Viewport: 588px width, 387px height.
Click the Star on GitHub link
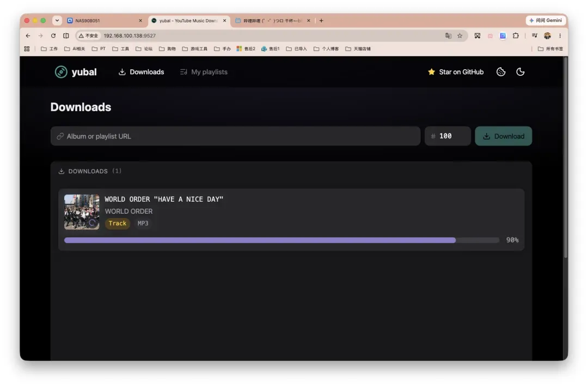coord(456,72)
